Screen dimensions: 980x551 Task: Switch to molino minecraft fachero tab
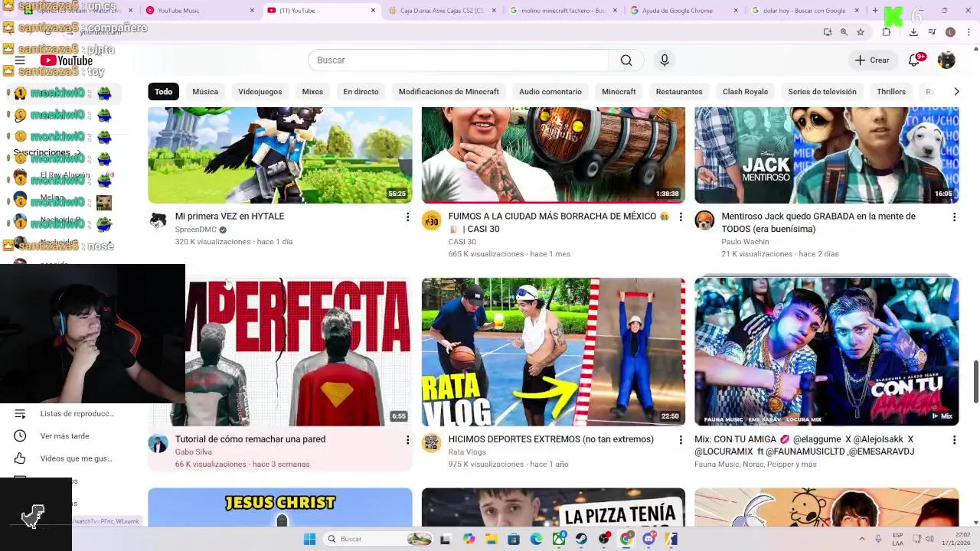(563, 11)
